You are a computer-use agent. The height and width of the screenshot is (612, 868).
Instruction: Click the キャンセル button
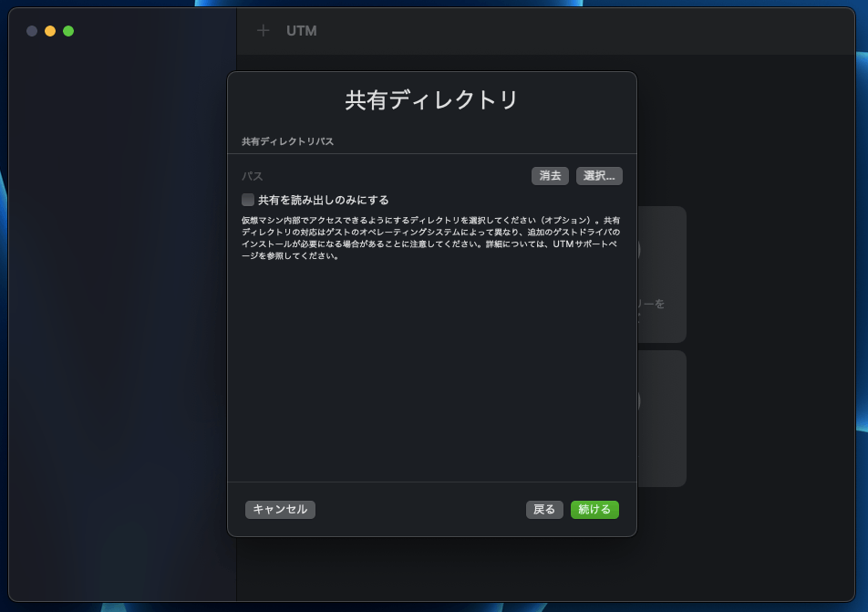pos(280,510)
